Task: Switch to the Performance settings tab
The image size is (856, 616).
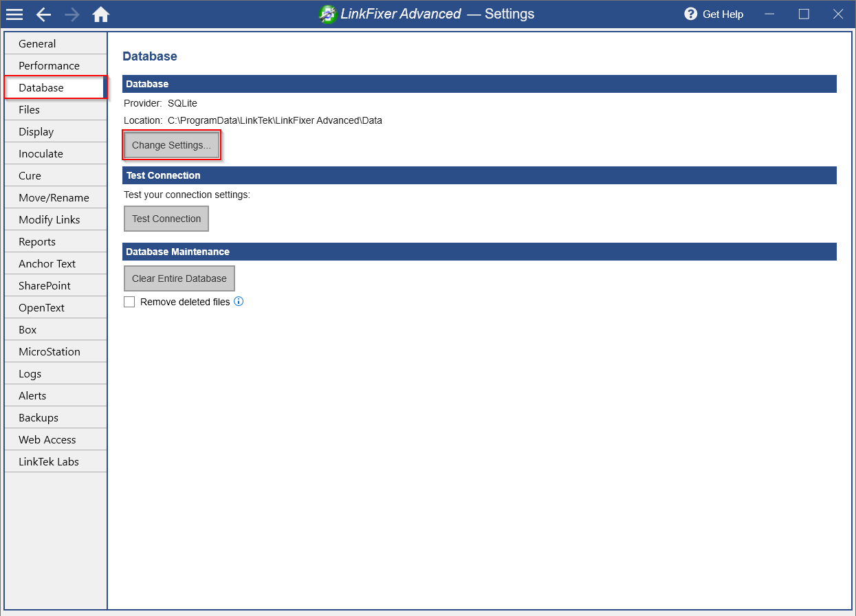Action: (56, 65)
